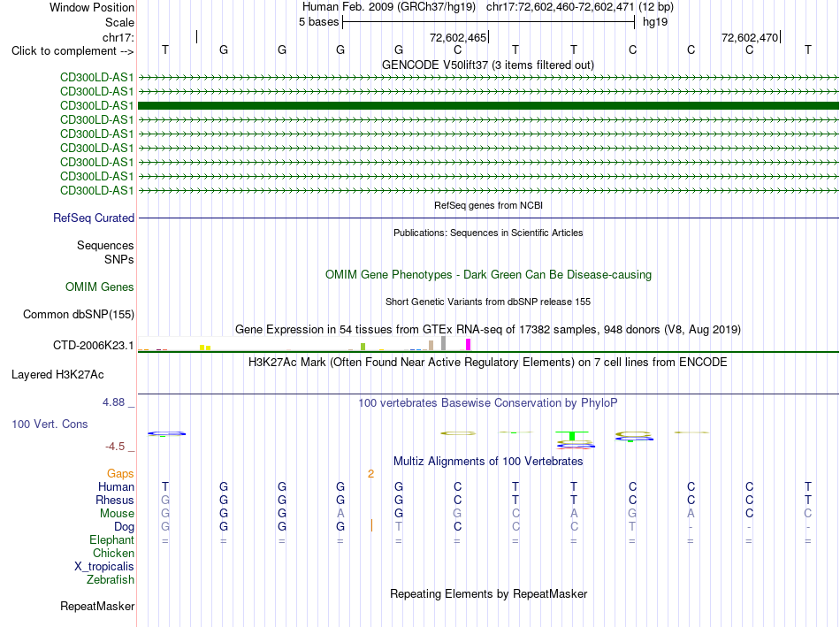This screenshot has width=840, height=627.
Task: Click 'chr17:72,602,460-72,602,471 (12 bp)' position text
Action: (580, 7)
